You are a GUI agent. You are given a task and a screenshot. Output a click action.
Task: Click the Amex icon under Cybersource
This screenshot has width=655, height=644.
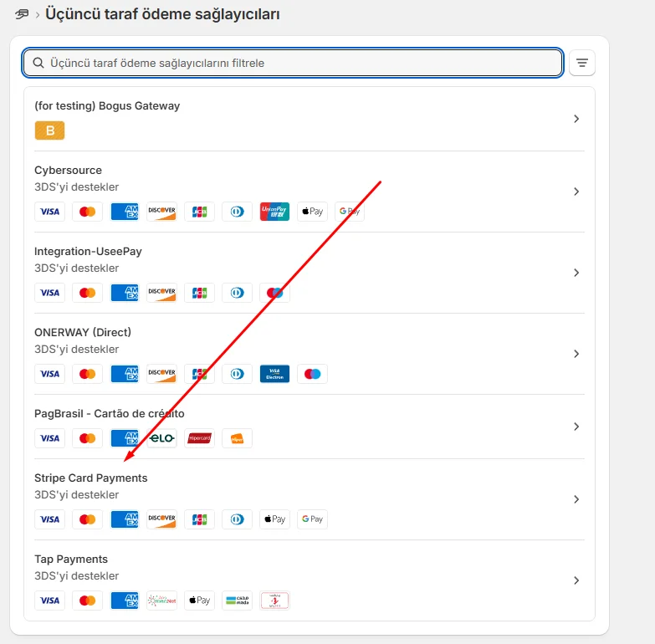[125, 212]
